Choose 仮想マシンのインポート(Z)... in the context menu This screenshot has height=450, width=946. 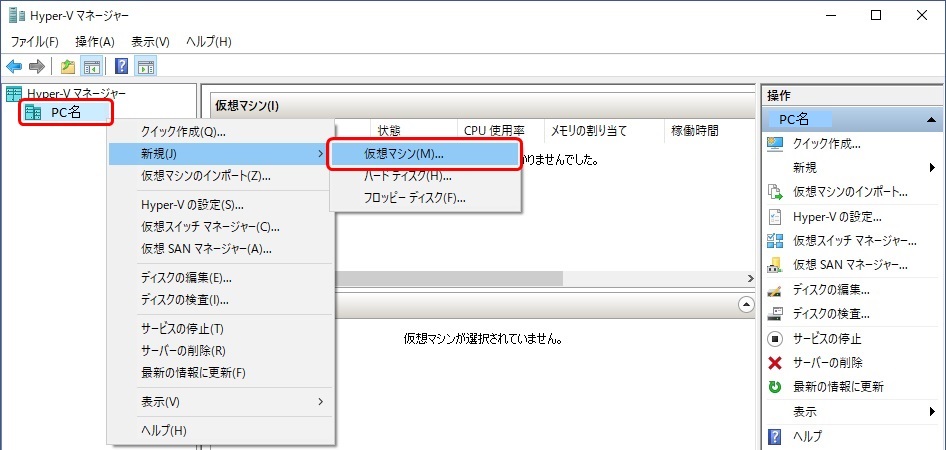(221, 176)
